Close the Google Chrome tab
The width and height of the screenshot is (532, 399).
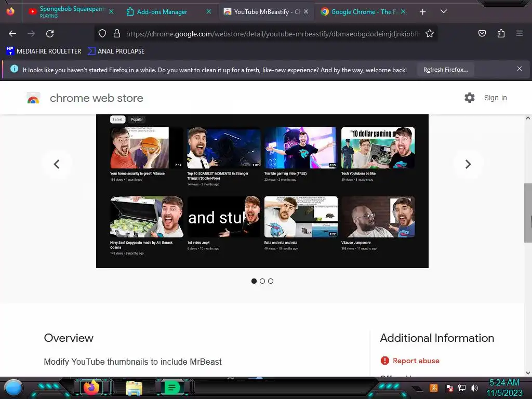[403, 11]
